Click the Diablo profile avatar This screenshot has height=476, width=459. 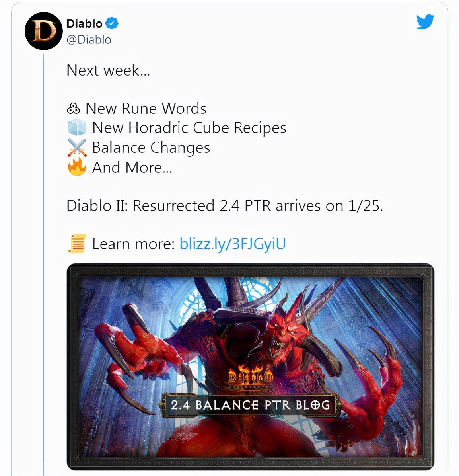tap(43, 31)
